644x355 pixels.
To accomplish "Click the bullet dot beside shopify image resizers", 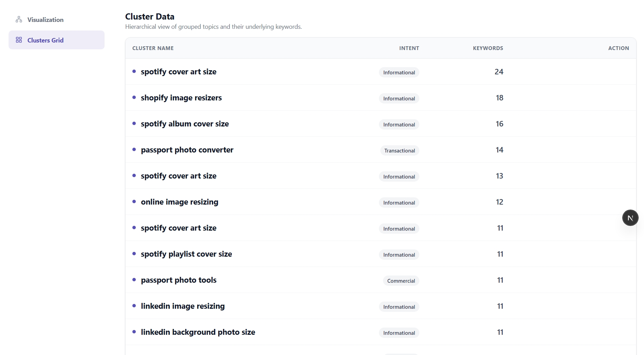I will click(134, 97).
